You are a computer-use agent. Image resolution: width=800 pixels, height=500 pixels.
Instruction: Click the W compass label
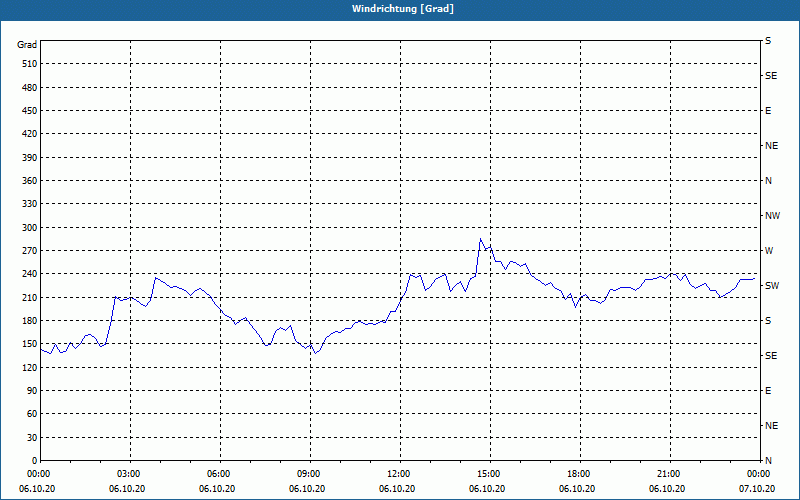(x=769, y=251)
